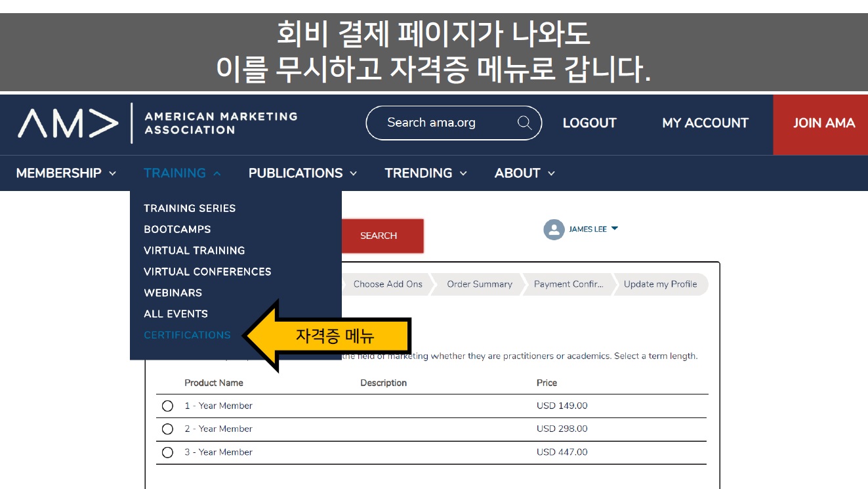Click the 1 - Year Member label
This screenshot has width=868, height=489.
[218, 406]
